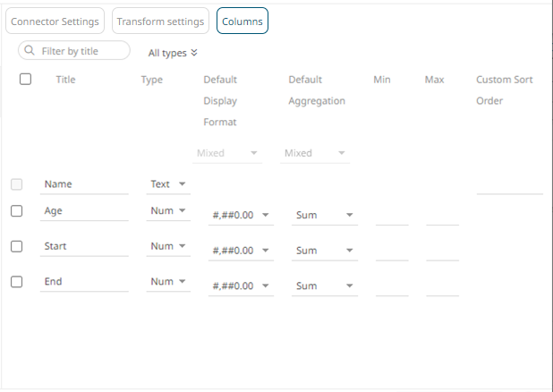Open the Start row display format dropdown
The image size is (553, 392).
[x=242, y=251]
